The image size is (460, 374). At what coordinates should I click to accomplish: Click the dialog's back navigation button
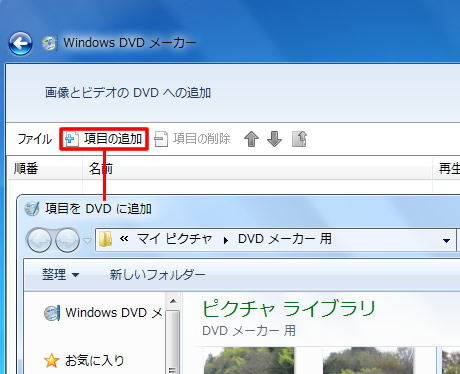[x=39, y=240]
